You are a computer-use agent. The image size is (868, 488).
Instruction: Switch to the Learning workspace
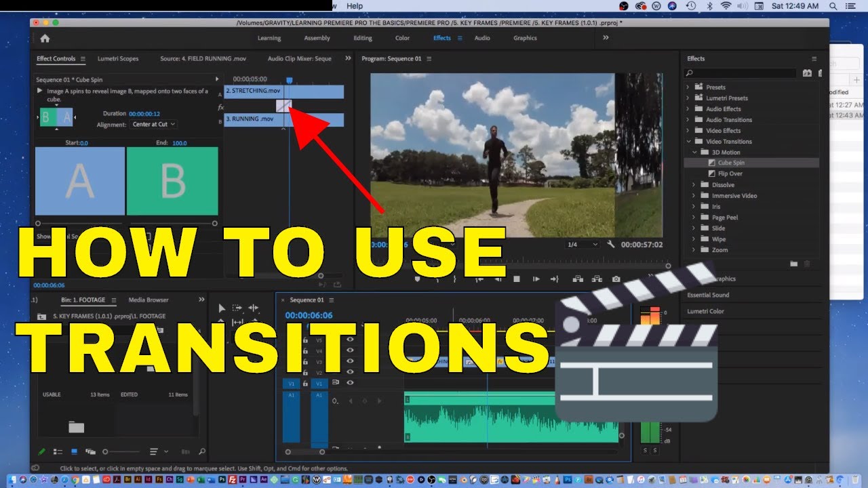[x=269, y=39]
